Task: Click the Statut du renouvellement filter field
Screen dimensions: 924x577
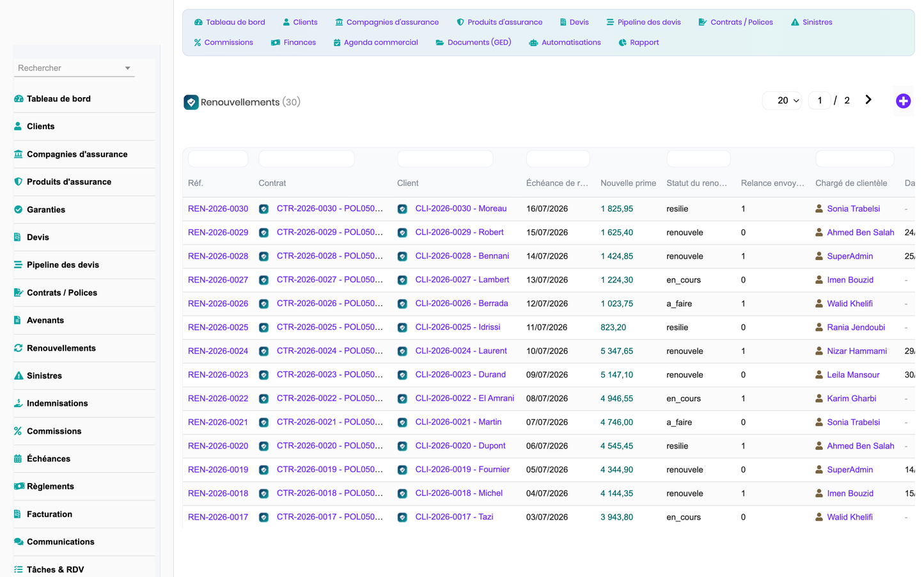Action: 698,158
